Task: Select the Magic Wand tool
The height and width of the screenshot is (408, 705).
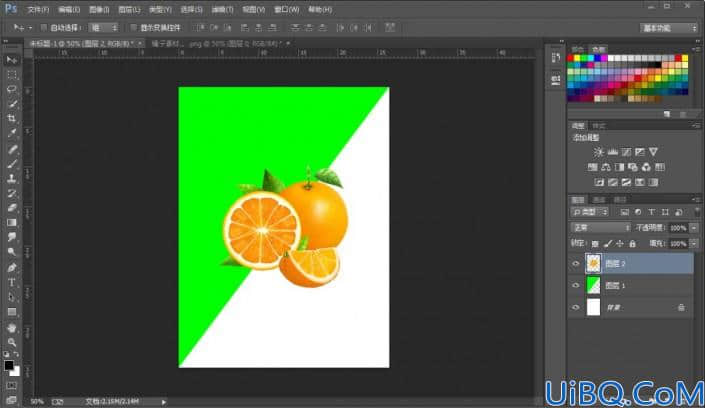Action: [12, 104]
